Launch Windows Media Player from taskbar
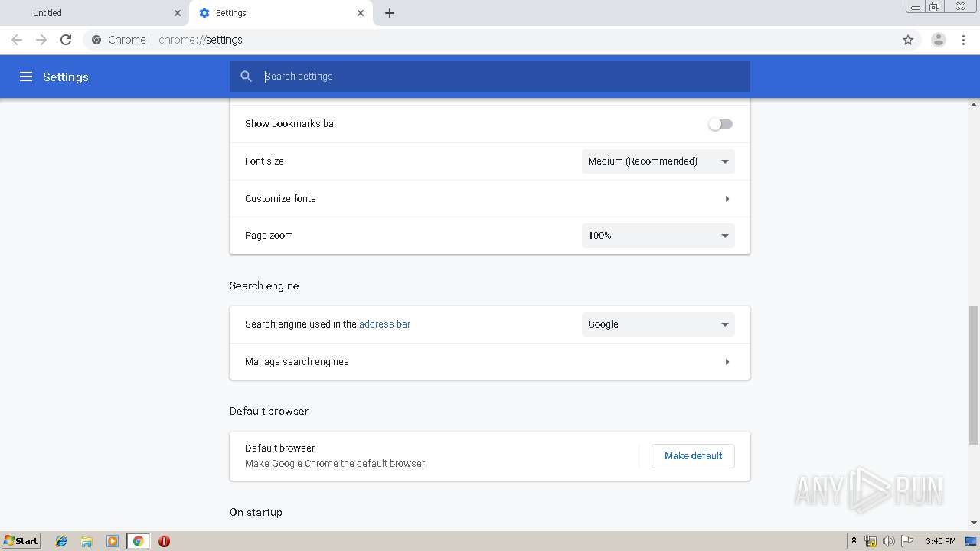This screenshot has height=551, width=980. 113,541
